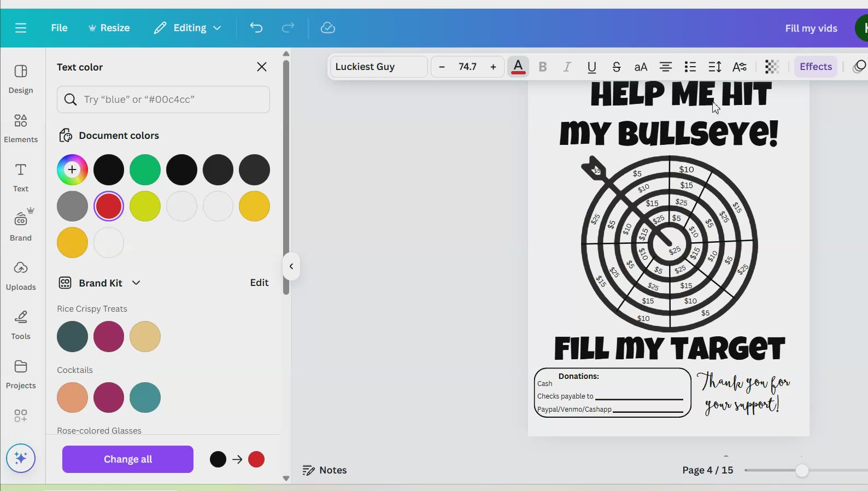868x491 pixels.
Task: Expand the Brand Kit chevron
Action: (x=136, y=283)
